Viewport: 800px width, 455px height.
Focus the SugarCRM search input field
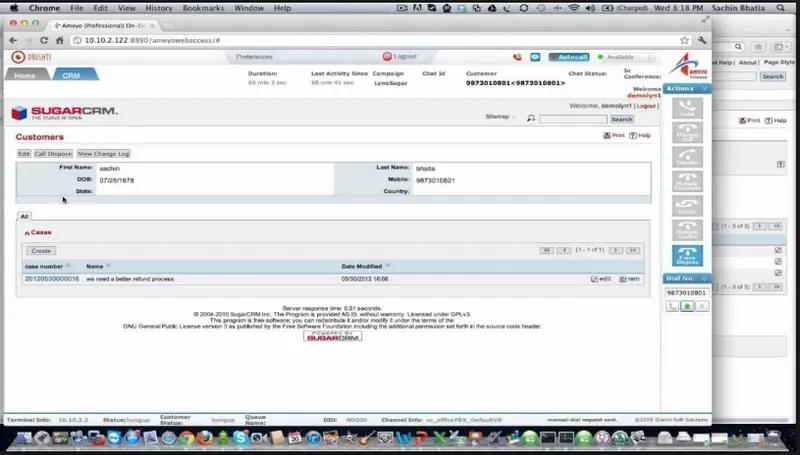[573, 119]
